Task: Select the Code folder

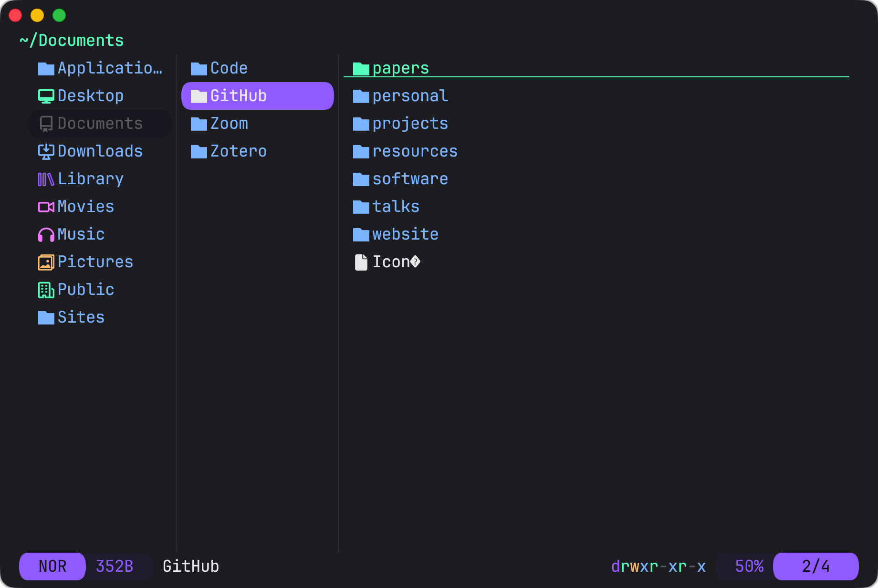Action: pyautogui.click(x=229, y=68)
